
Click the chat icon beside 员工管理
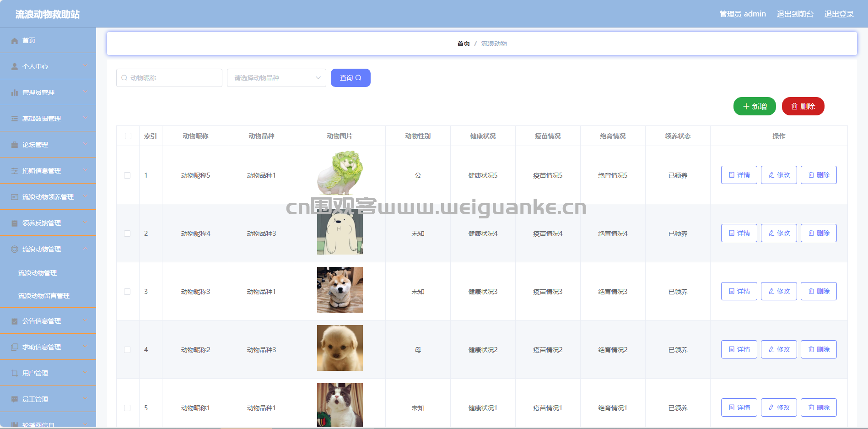(15, 400)
